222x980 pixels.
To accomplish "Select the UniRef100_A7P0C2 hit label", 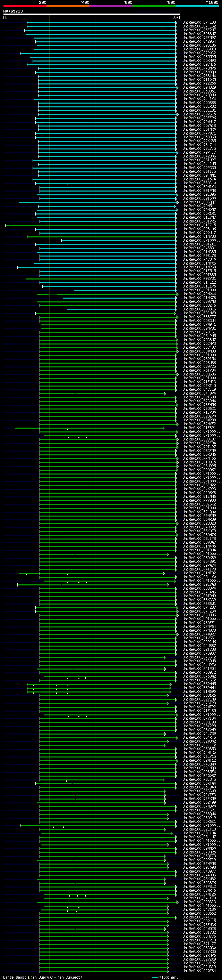I will click(x=199, y=53).
